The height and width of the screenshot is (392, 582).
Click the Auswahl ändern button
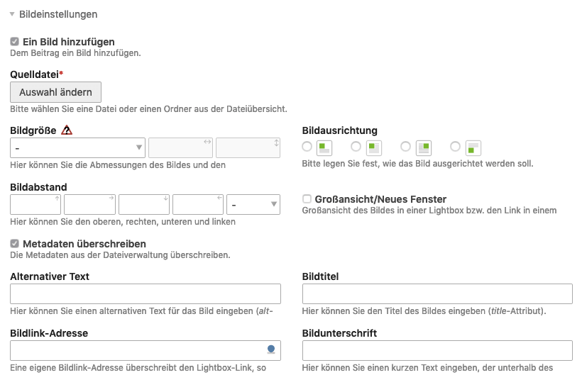click(55, 92)
